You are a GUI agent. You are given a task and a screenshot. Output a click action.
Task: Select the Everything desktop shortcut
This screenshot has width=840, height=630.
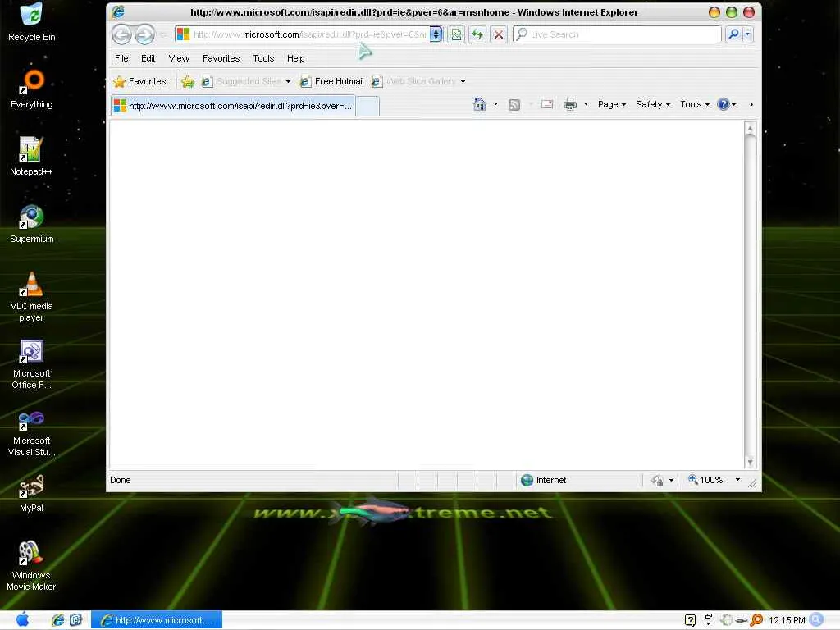point(32,89)
